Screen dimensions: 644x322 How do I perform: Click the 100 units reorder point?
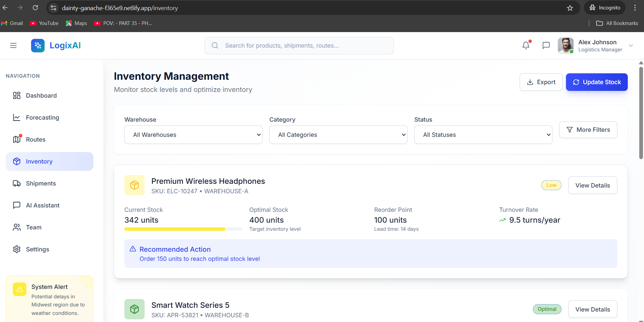(x=390, y=220)
